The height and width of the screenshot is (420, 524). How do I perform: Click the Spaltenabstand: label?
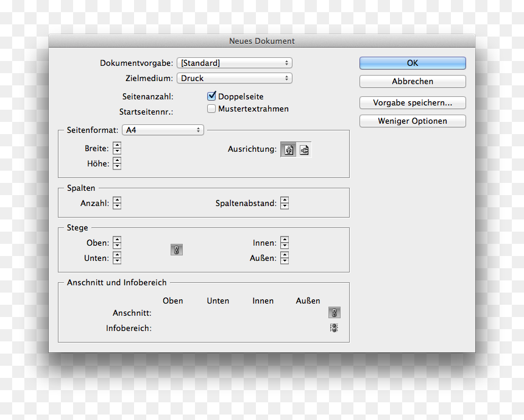[246, 204]
